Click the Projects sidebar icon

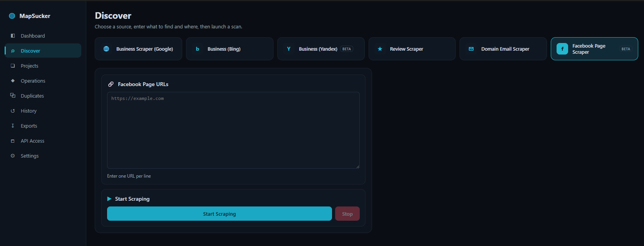13,66
